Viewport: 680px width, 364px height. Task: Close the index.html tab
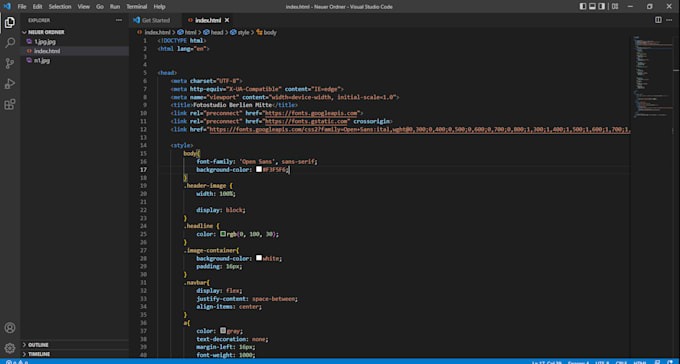coord(227,20)
